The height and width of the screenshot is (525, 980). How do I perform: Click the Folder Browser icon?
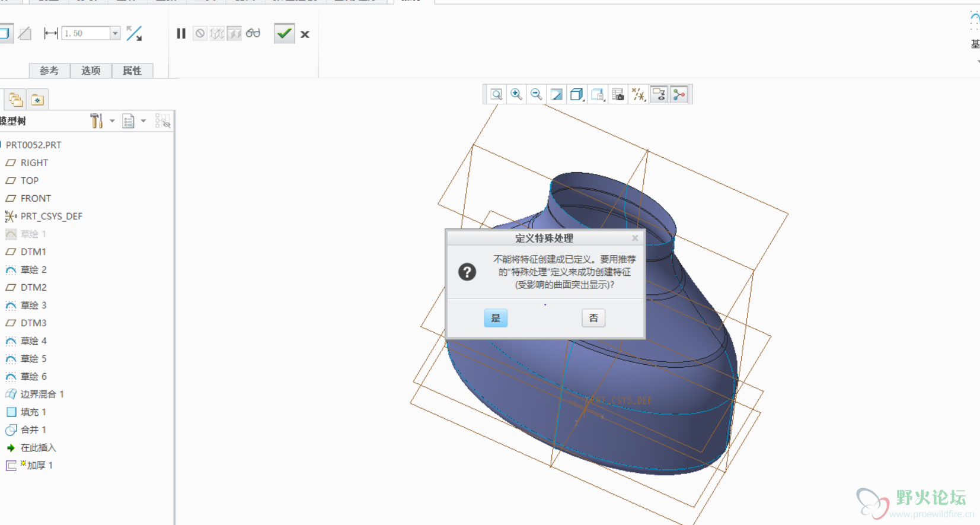pyautogui.click(x=15, y=100)
